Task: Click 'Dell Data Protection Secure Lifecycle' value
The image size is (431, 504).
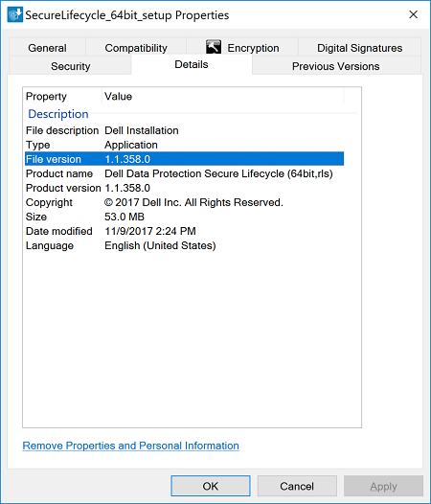Action: pos(219,173)
